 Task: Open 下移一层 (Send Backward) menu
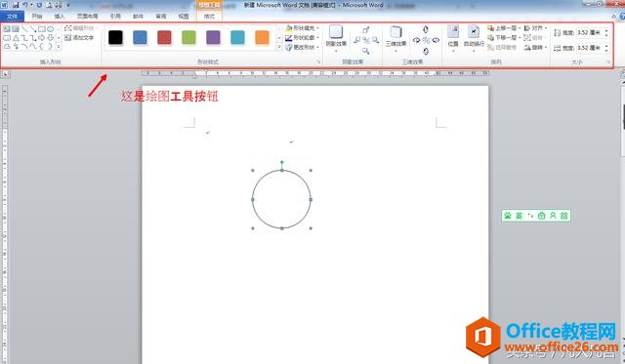504,37
